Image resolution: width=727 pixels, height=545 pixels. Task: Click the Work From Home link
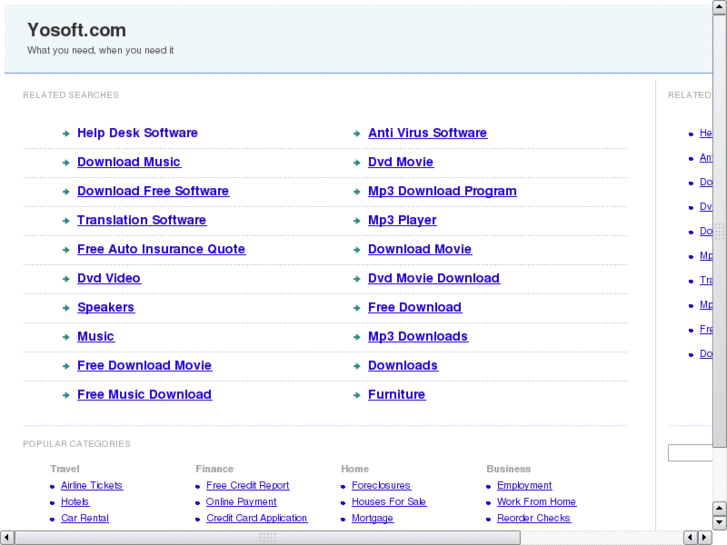click(x=536, y=501)
